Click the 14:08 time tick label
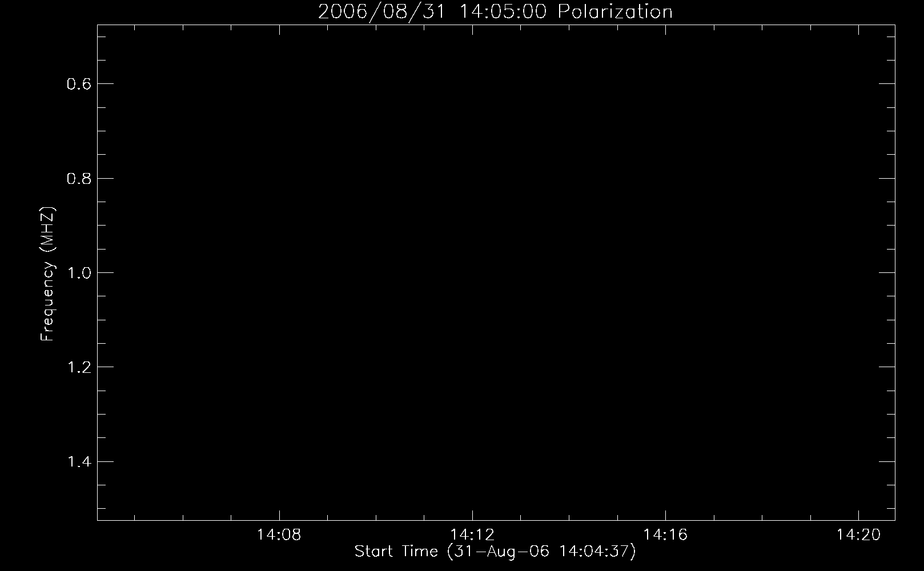Viewport: 924px width, 571px height. pyautogui.click(x=279, y=535)
